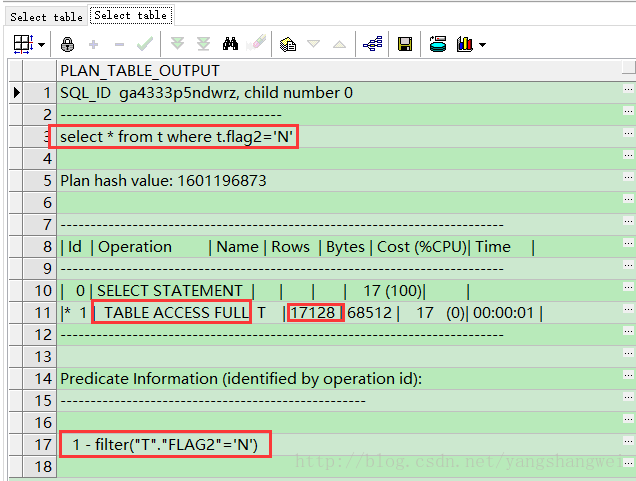Click the export query results icon

(x=438, y=45)
